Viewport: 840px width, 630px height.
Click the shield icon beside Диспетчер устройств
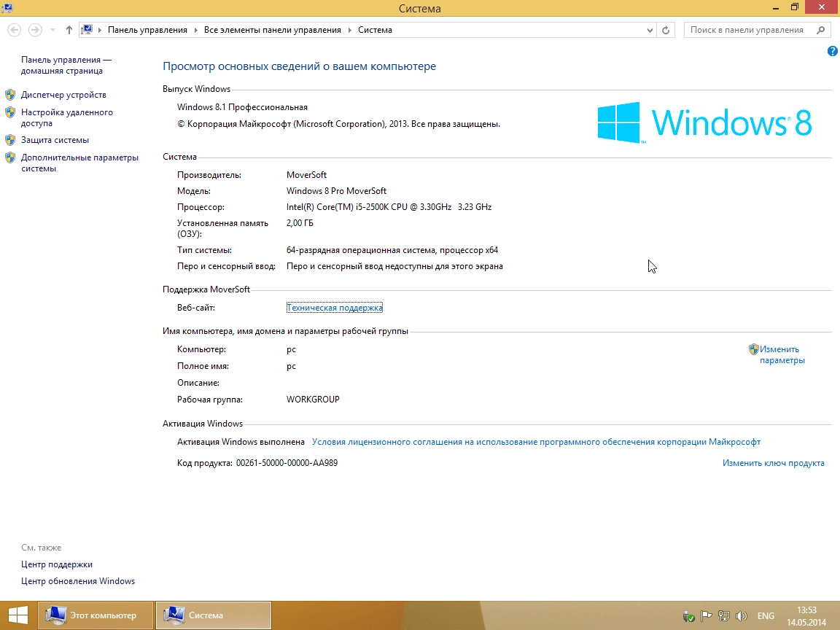pyautogui.click(x=10, y=95)
